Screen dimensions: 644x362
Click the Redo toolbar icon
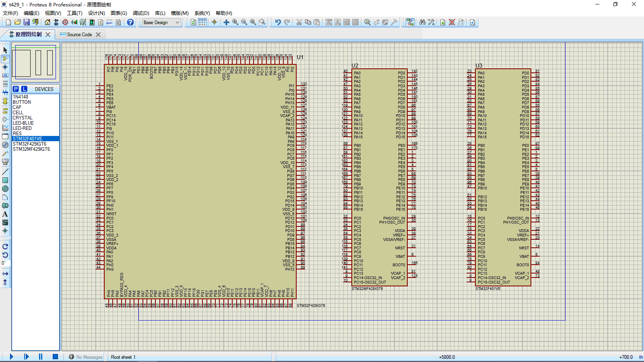pos(287,22)
